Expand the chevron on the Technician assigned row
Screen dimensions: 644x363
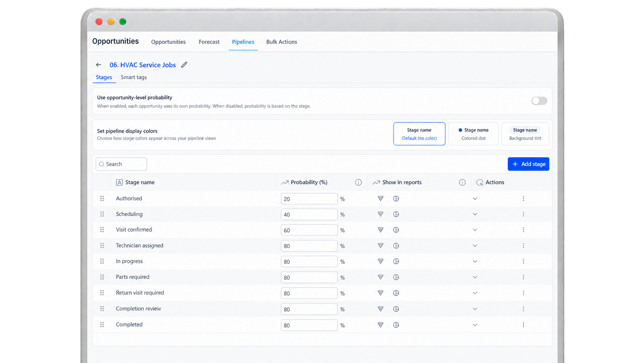pos(475,246)
